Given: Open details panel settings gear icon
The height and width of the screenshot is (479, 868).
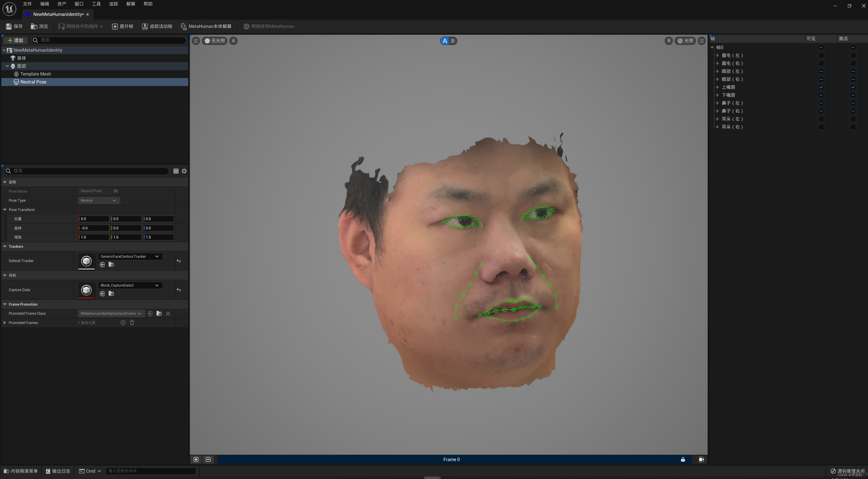Looking at the screenshot, I should 184,171.
